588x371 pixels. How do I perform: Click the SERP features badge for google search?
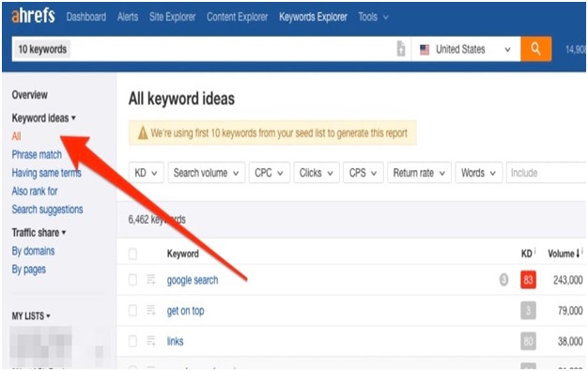click(x=503, y=280)
